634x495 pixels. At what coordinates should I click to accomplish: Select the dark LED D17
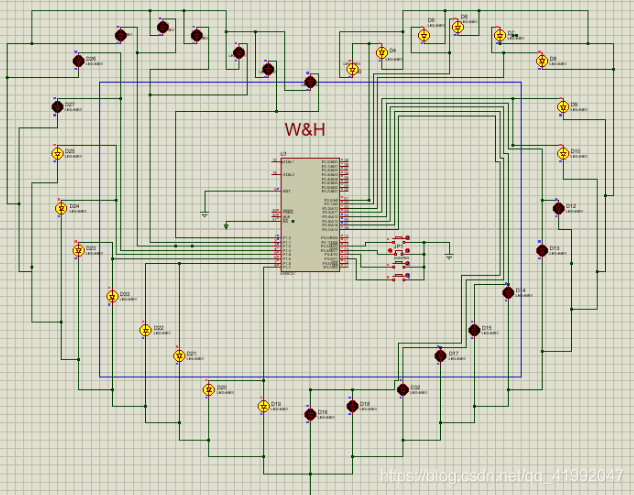click(x=440, y=355)
